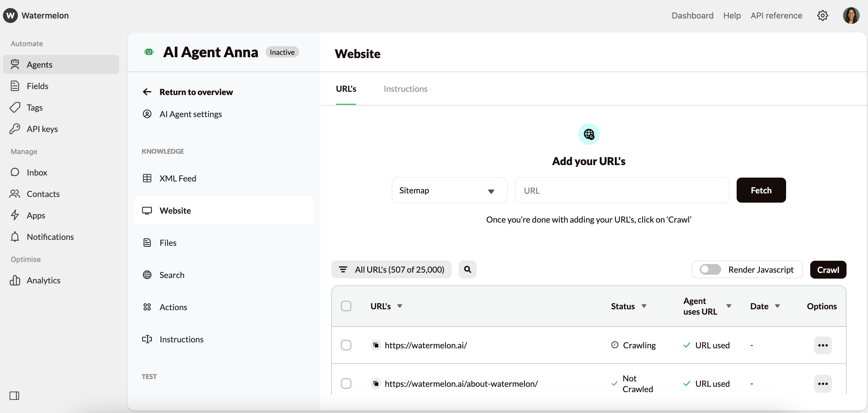Focus the URL input field
The image size is (868, 413).
[x=622, y=190]
